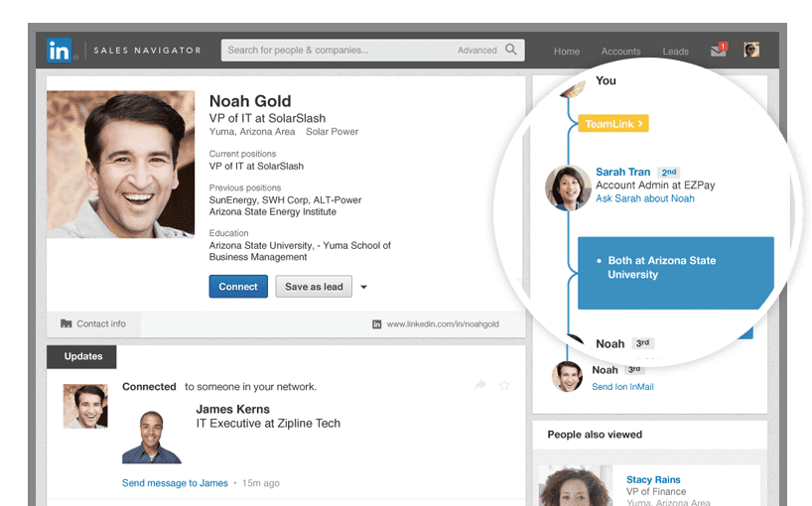This screenshot has height=506, width=812.
Task: Click Ask Sarah about Noah link
Action: (644, 198)
